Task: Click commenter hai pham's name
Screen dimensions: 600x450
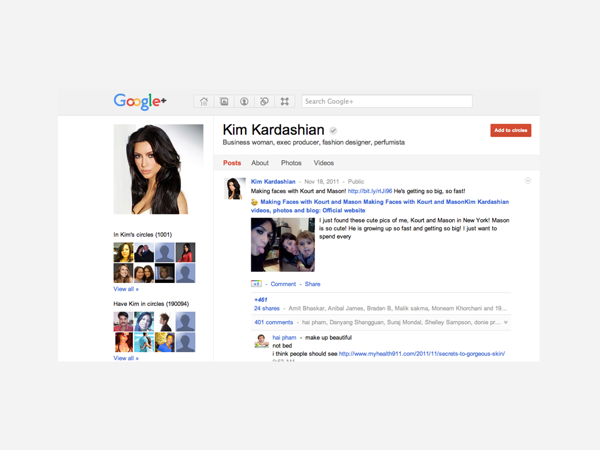Action: pyautogui.click(x=284, y=338)
